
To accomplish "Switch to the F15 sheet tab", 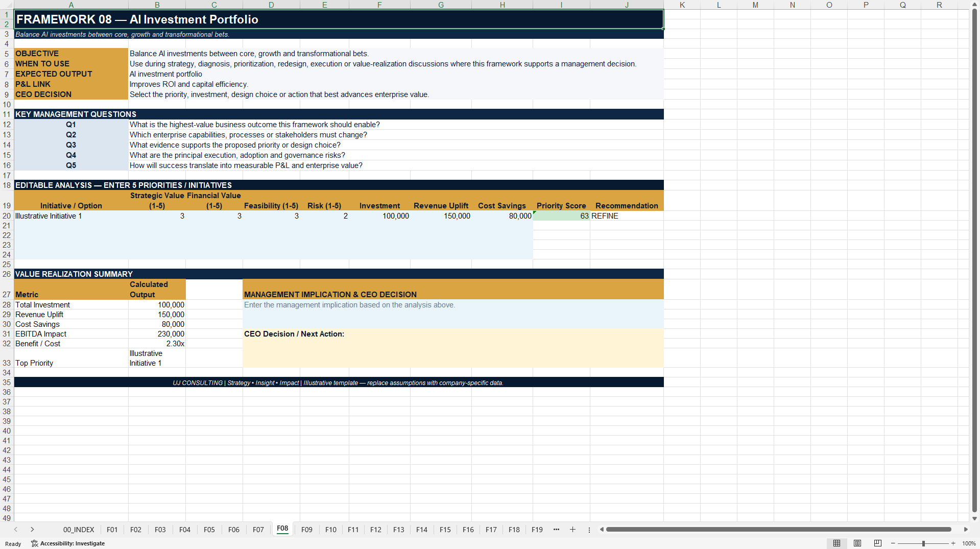I will point(445,530).
